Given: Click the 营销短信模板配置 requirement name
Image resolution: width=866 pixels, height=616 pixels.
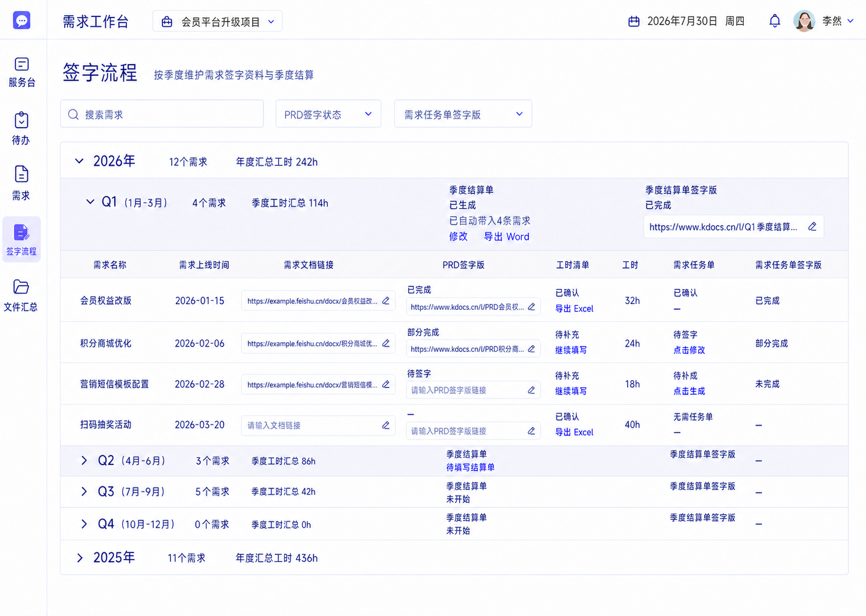Looking at the screenshot, I should point(115,384).
